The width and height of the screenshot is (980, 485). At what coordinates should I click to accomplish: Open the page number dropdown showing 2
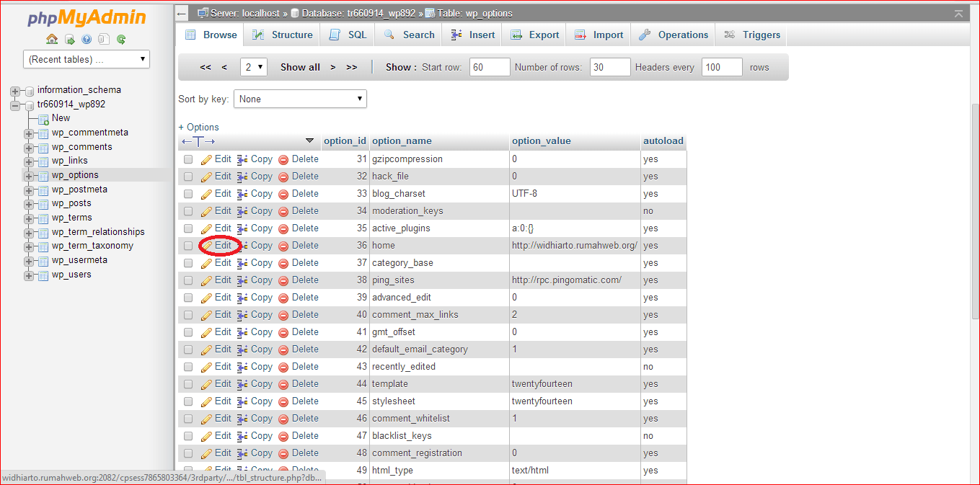coord(254,67)
